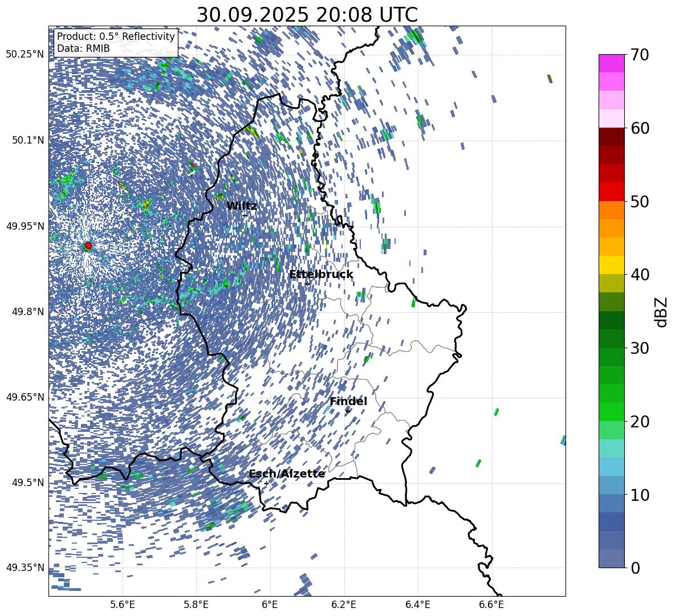The width and height of the screenshot is (675, 616).
Task: Click the red radar site marker
Action: 88,246
